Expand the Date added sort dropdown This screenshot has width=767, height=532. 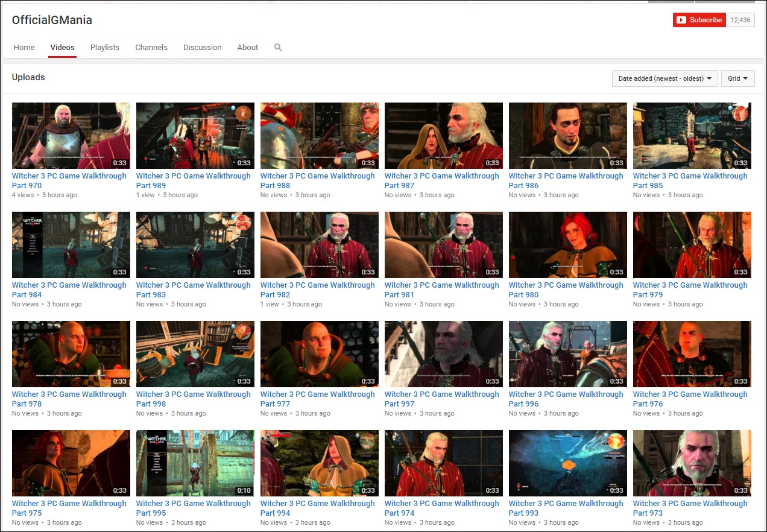(x=664, y=78)
